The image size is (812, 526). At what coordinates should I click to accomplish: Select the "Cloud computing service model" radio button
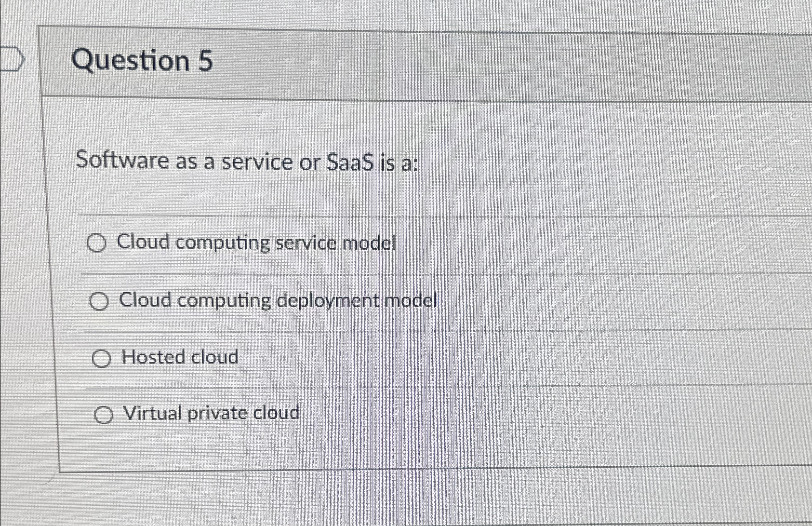pyautogui.click(x=98, y=243)
